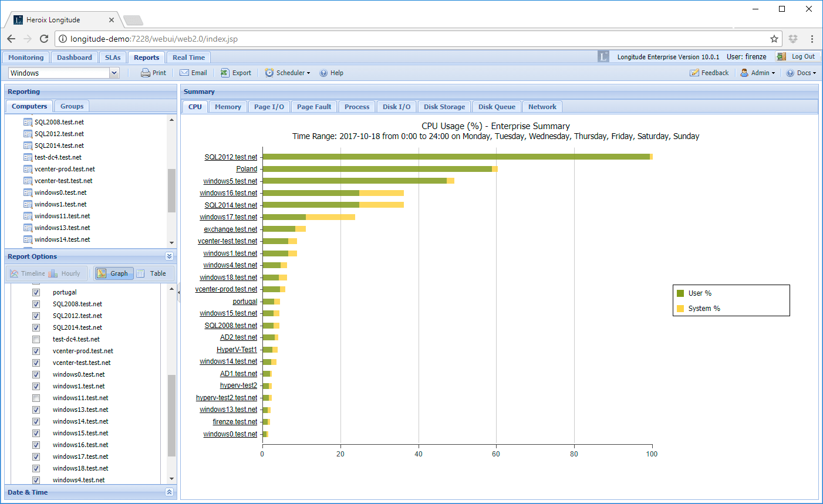Click the Computers list scrollbar thumb

(x=172, y=191)
